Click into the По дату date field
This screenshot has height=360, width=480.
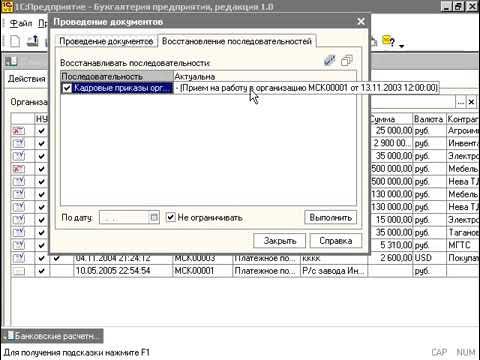[x=124, y=218]
